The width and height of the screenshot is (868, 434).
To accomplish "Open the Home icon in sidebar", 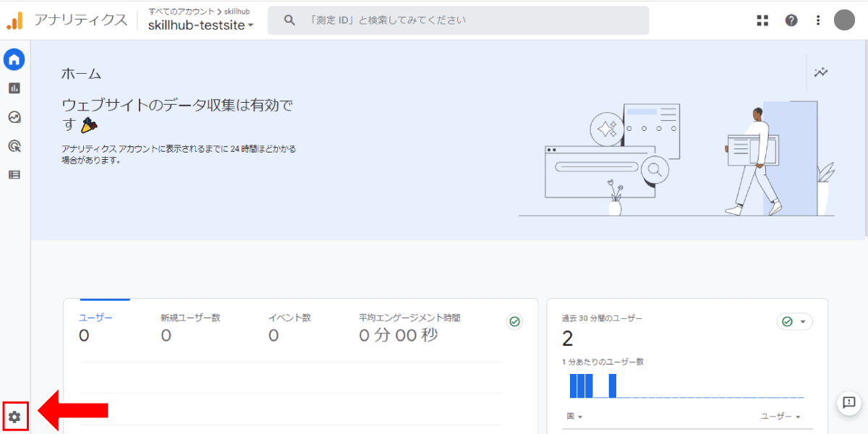I will click(14, 59).
